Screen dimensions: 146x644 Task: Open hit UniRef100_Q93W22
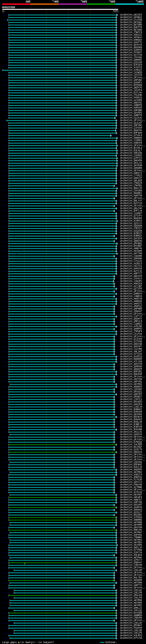[x=131, y=17]
